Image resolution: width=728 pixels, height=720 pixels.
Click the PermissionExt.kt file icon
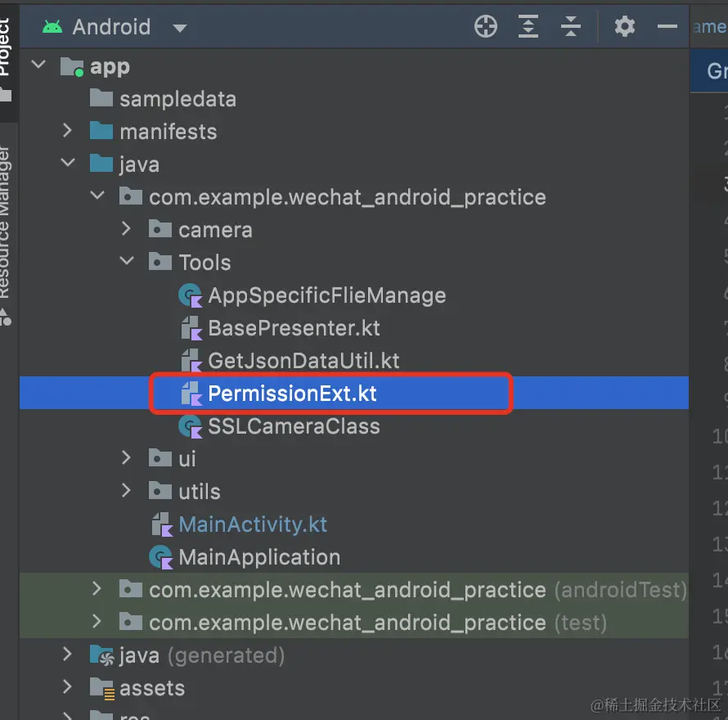[191, 394]
